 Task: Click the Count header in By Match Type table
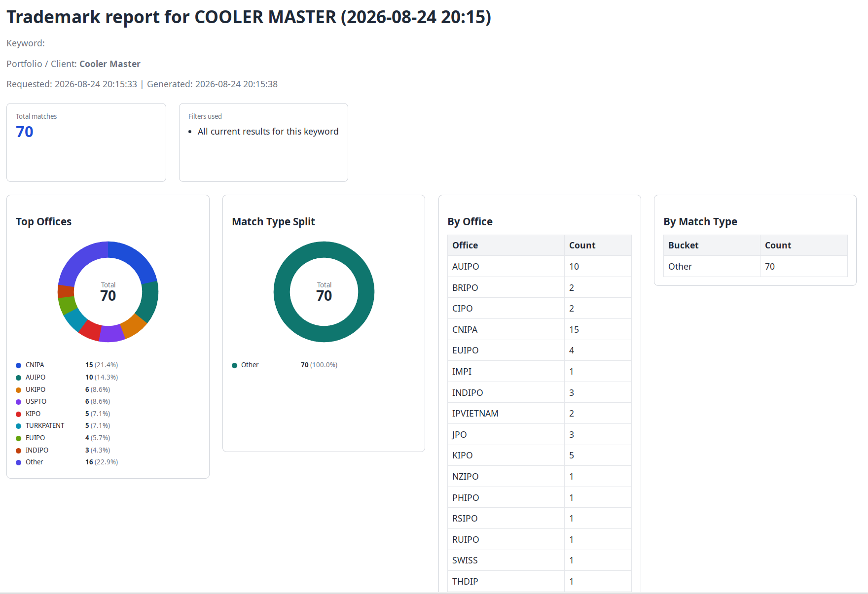click(803, 245)
